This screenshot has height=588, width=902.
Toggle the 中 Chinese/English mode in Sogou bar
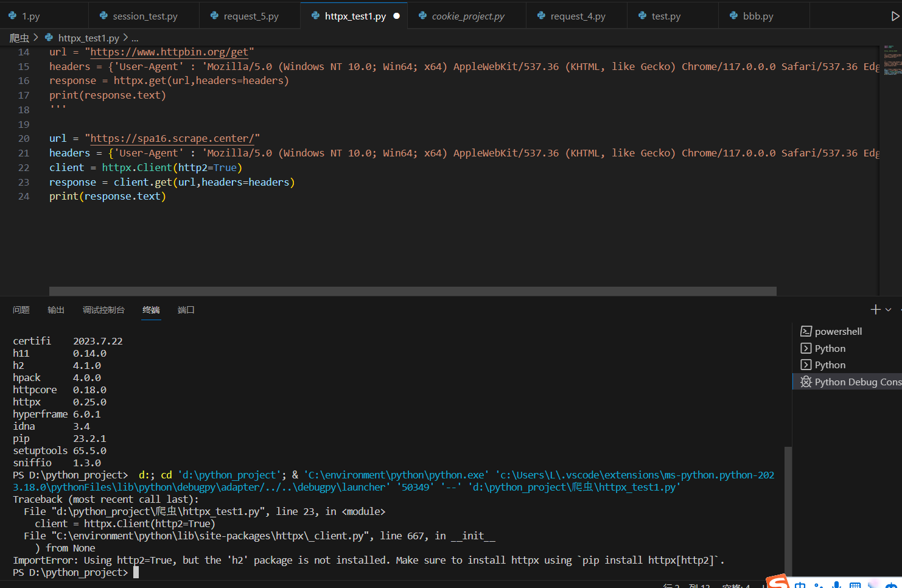click(x=800, y=585)
